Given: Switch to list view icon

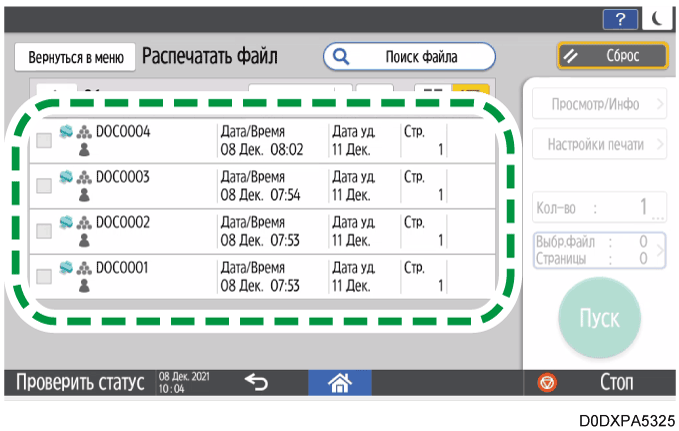Looking at the screenshot, I should click(466, 90).
